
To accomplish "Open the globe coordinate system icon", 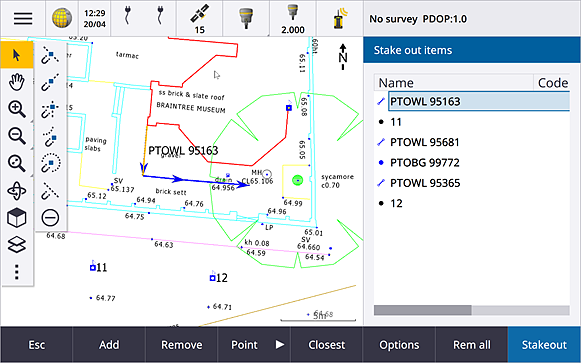I will (x=62, y=18).
